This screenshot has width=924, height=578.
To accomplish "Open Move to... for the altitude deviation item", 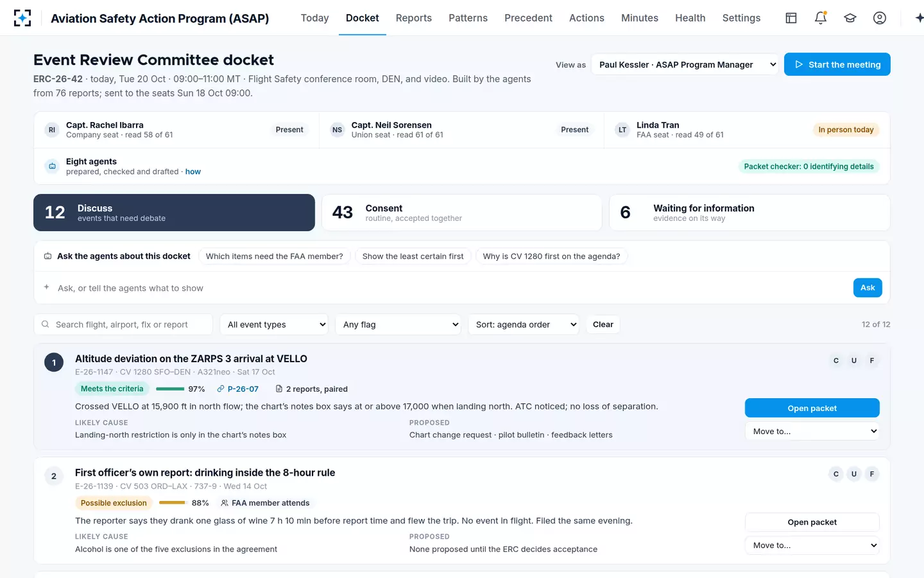I will point(812,431).
